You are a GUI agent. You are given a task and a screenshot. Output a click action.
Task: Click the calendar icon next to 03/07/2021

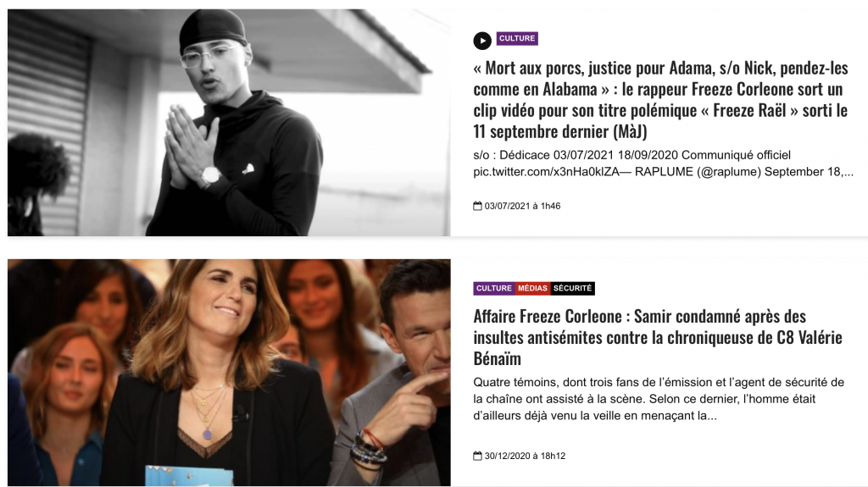pyautogui.click(x=478, y=206)
